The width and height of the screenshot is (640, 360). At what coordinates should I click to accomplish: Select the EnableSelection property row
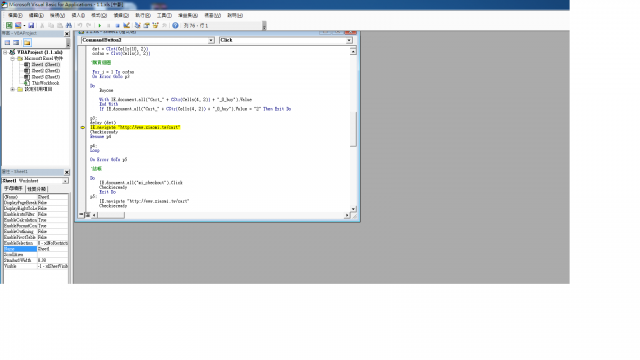click(x=36, y=243)
